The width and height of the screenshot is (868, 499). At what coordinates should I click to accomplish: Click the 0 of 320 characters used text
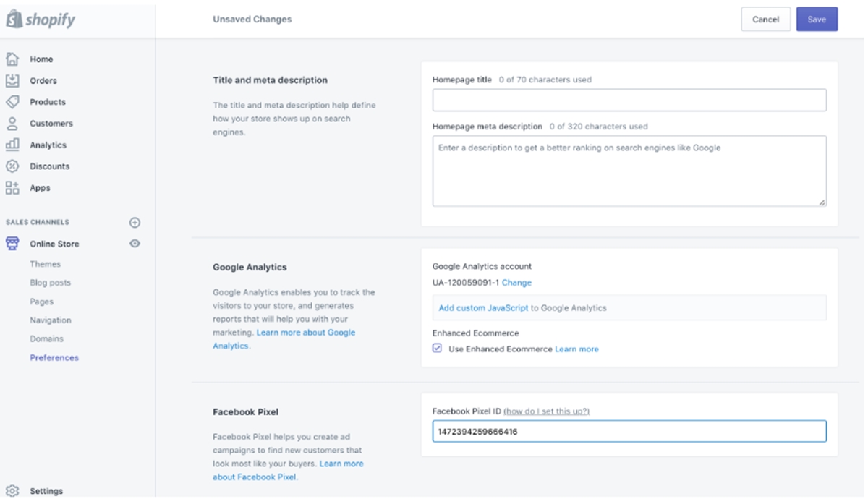[x=599, y=126]
